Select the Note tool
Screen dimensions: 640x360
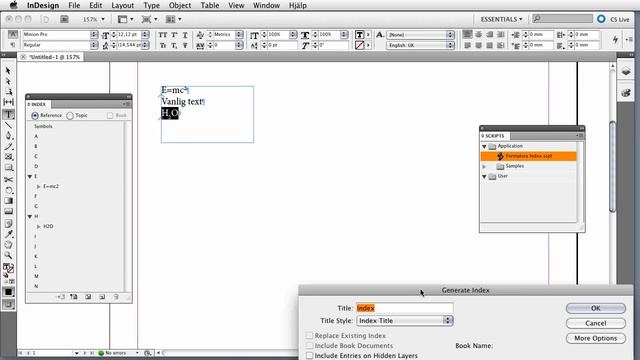click(8, 224)
